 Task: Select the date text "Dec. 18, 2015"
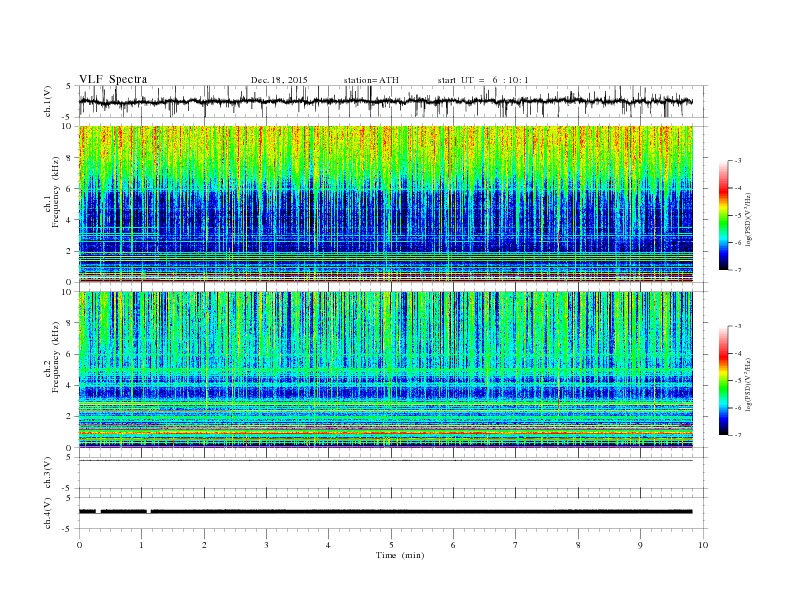pos(279,80)
